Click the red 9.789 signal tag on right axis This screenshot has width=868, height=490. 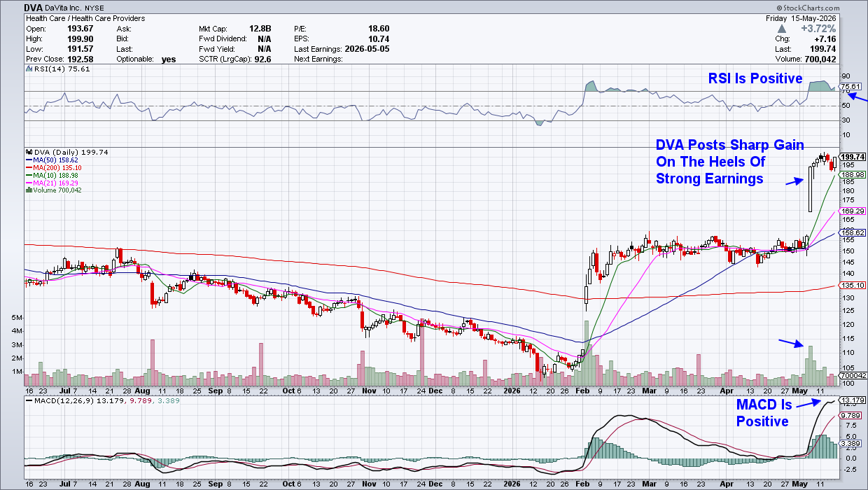click(x=852, y=415)
